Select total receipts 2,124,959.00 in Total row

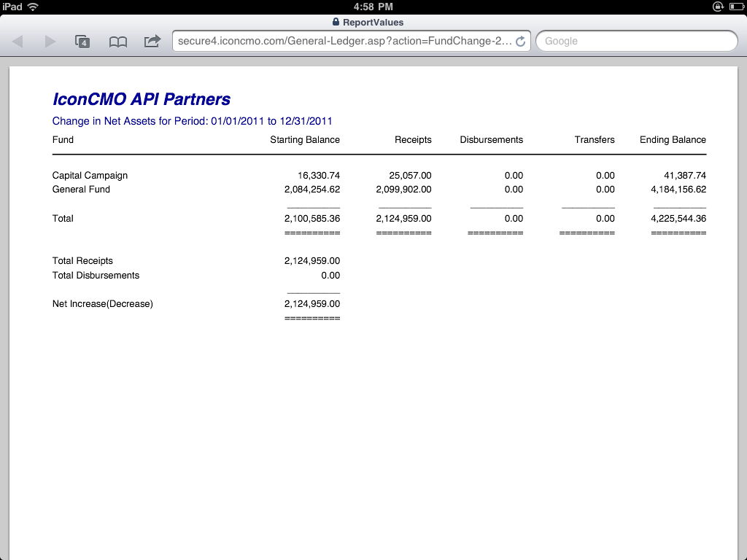pos(403,219)
